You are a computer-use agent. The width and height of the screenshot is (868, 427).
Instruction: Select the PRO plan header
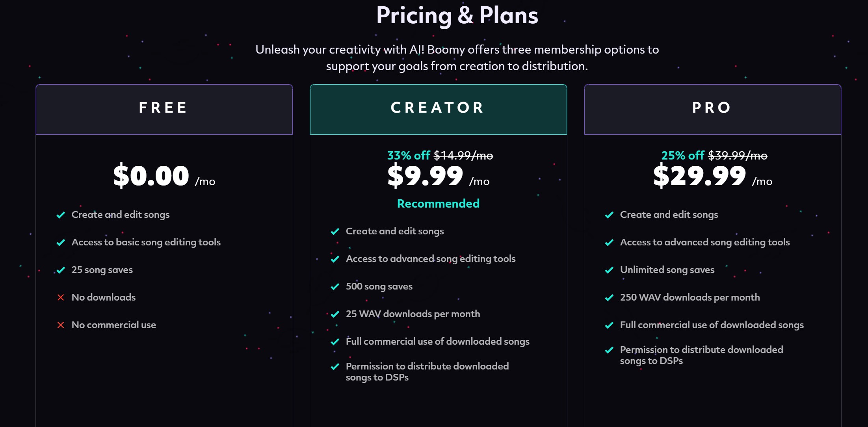(x=713, y=110)
